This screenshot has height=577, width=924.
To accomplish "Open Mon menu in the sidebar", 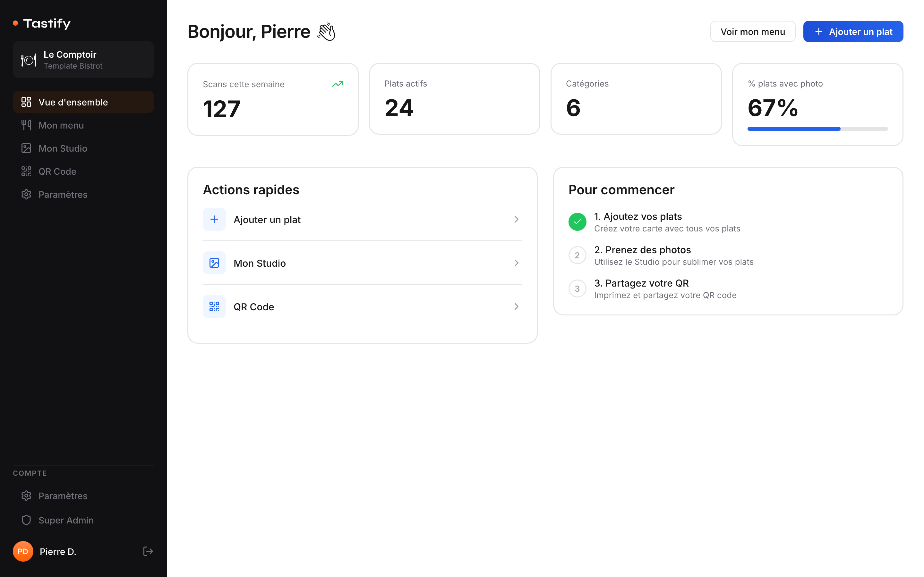I will coord(61,125).
